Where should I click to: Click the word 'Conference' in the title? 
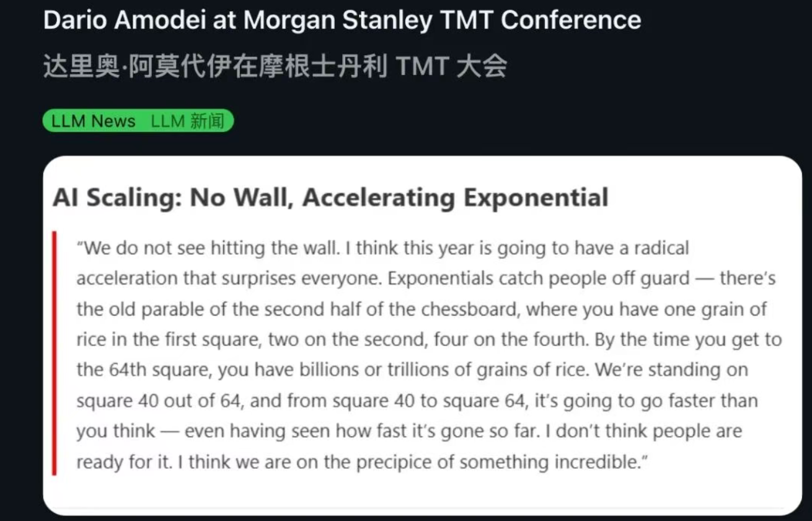point(571,20)
